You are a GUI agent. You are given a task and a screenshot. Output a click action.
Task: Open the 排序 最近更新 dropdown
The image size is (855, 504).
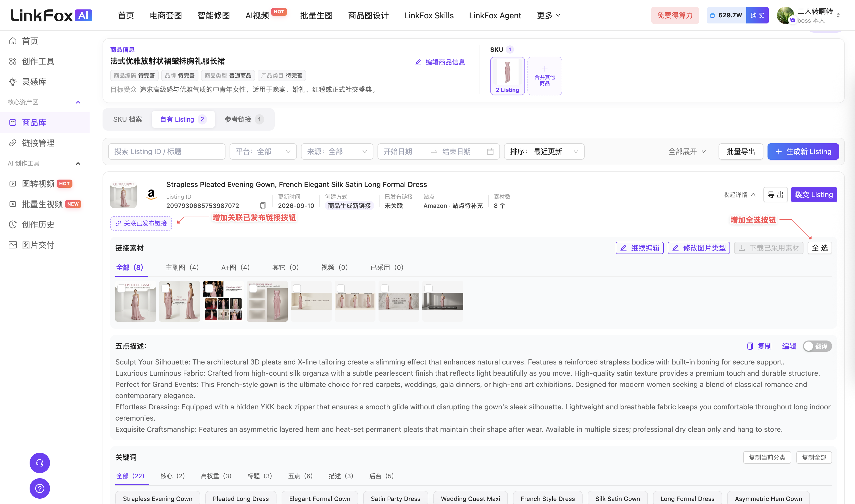[x=544, y=152]
